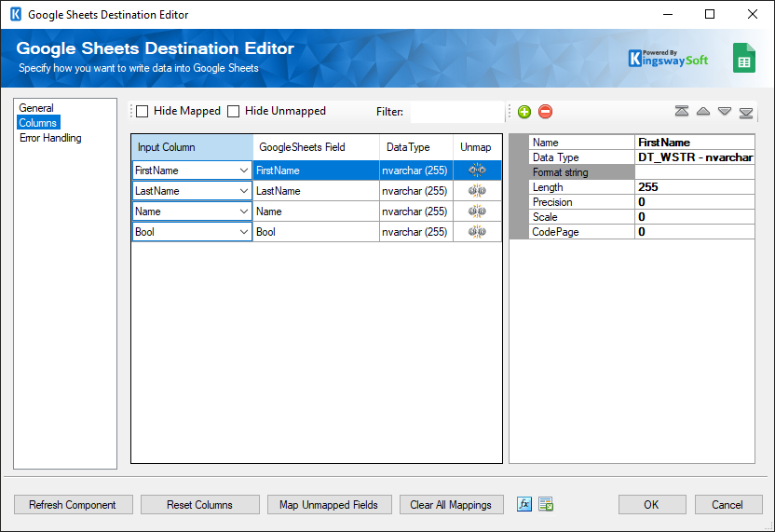The height and width of the screenshot is (532, 775).
Task: Focus the Filter input field
Action: tap(456, 112)
